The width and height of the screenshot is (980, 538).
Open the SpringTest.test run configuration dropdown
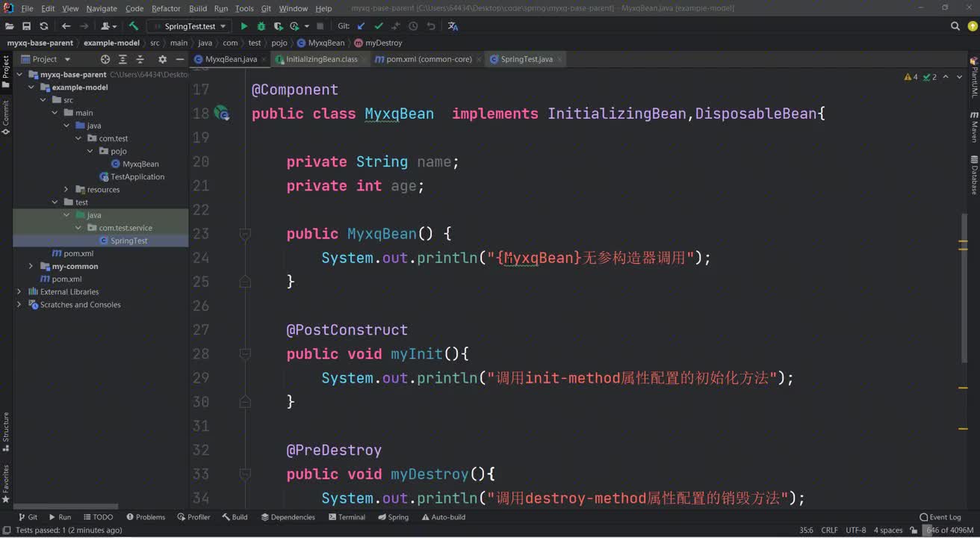pos(190,26)
